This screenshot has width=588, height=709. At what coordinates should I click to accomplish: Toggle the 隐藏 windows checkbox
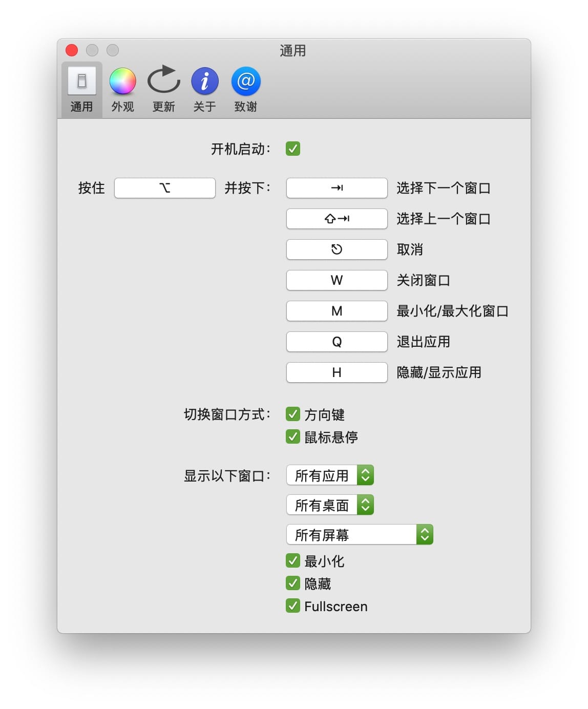(293, 583)
